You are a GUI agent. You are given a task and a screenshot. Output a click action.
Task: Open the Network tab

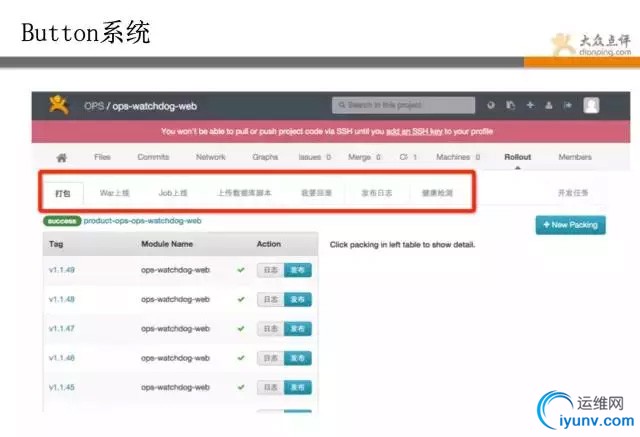pyautogui.click(x=211, y=157)
